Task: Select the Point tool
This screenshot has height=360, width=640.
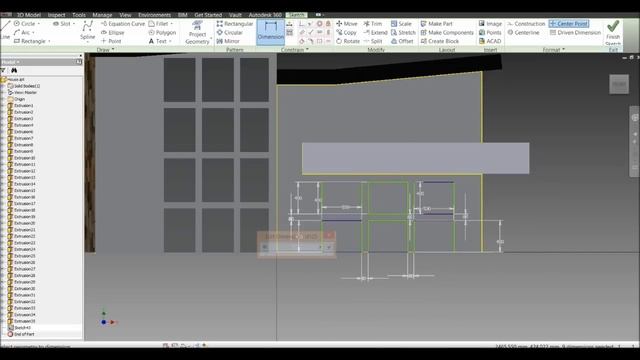Action: tap(111, 41)
